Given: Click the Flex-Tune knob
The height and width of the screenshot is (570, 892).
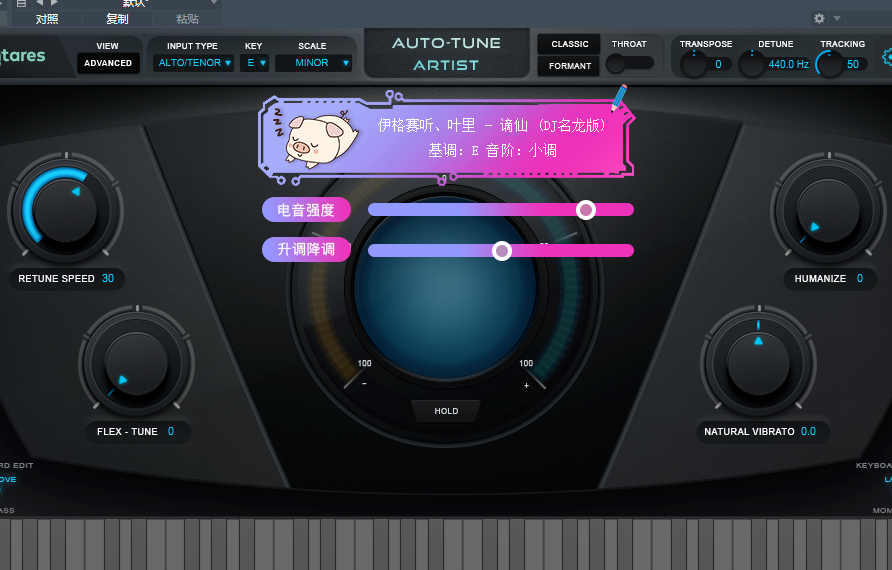Looking at the screenshot, I should 136,363.
